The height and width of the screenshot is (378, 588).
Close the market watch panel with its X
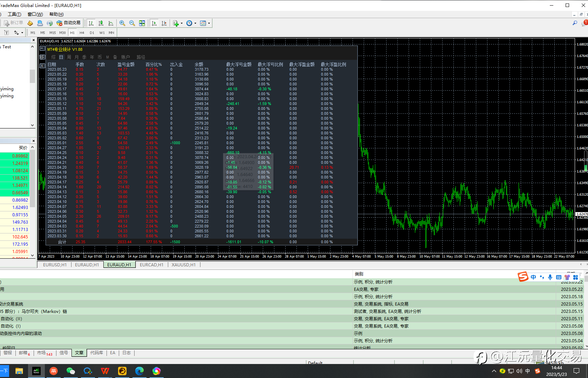(33, 141)
